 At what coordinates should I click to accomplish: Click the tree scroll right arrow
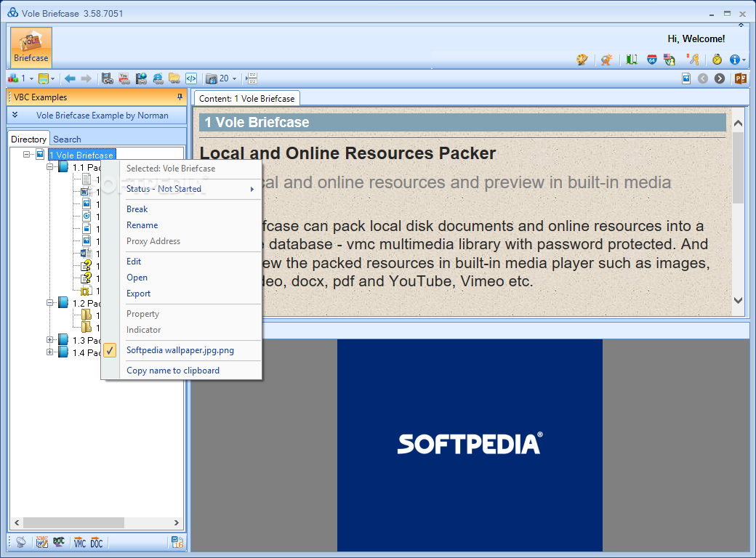177,522
